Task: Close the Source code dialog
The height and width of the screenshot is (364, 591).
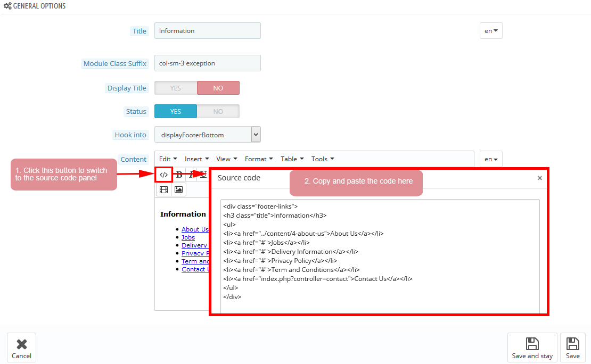Action: point(540,178)
